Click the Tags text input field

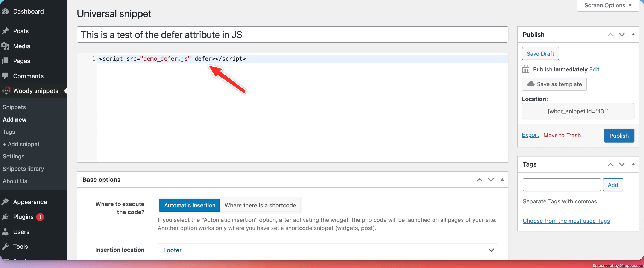pos(562,185)
